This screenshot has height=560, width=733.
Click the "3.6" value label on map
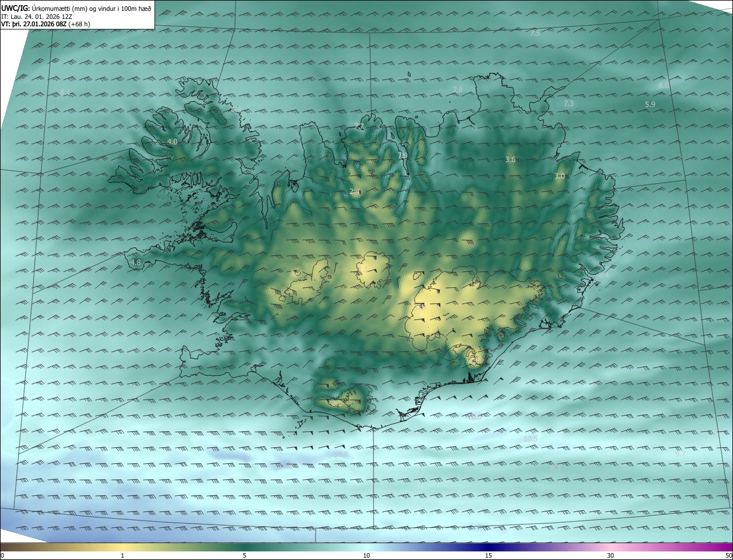pyautogui.click(x=511, y=159)
